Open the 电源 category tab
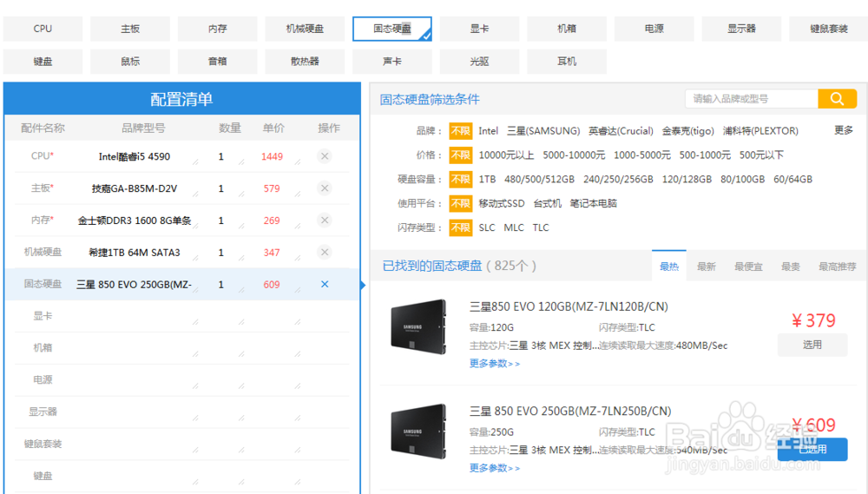Screen dimensions: 868x494 tap(654, 29)
